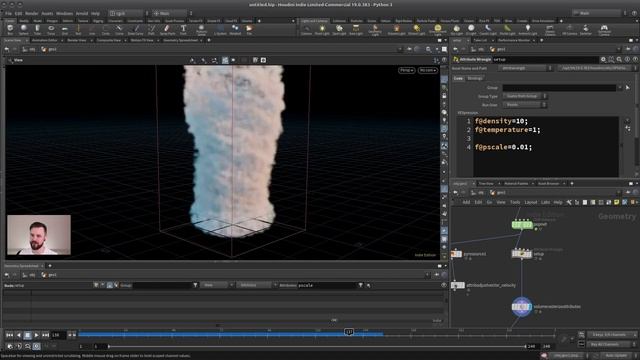The image size is (640, 360).
Task: Select the Grid shelf tool
Action: click(x=64, y=29)
